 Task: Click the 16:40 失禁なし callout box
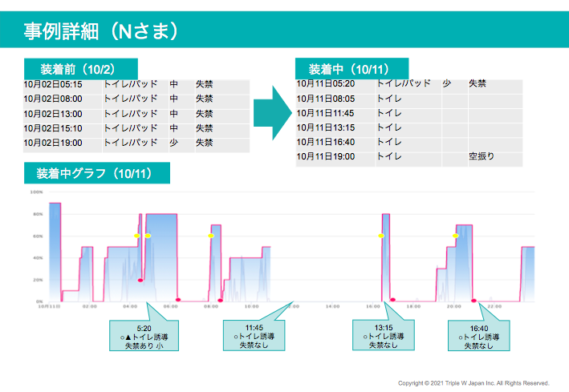(x=478, y=337)
